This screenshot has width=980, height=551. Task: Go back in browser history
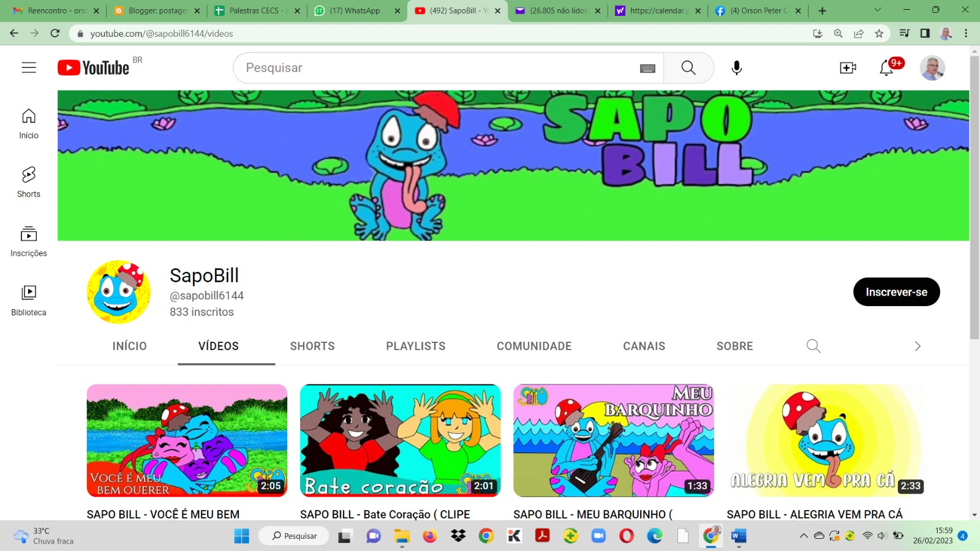[x=14, y=33]
